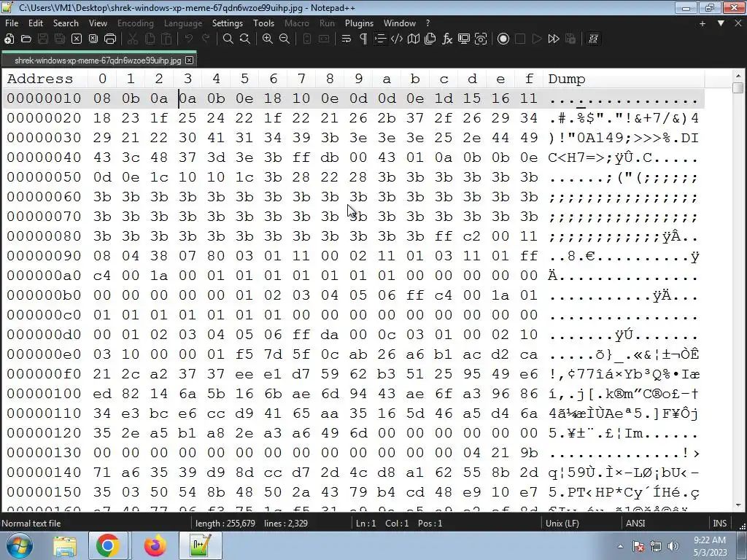
Task: Select the shrek-windows-xp-meme jpg tab
Action: [x=98, y=61]
